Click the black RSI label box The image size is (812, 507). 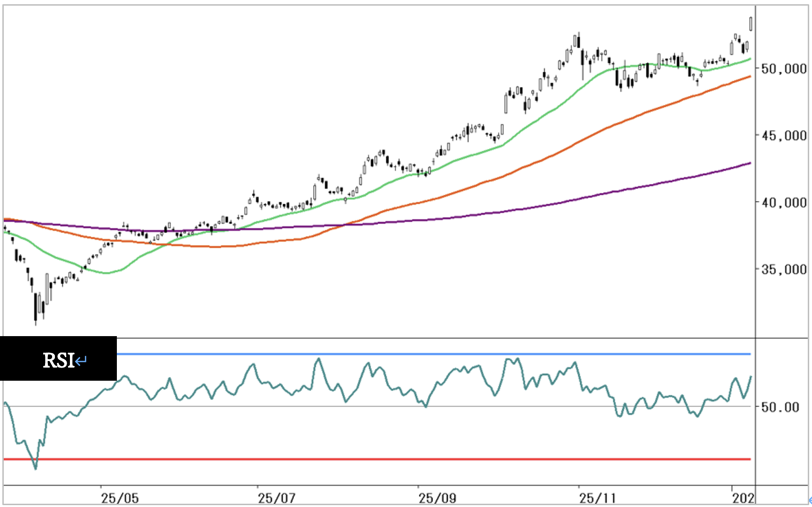click(x=58, y=358)
